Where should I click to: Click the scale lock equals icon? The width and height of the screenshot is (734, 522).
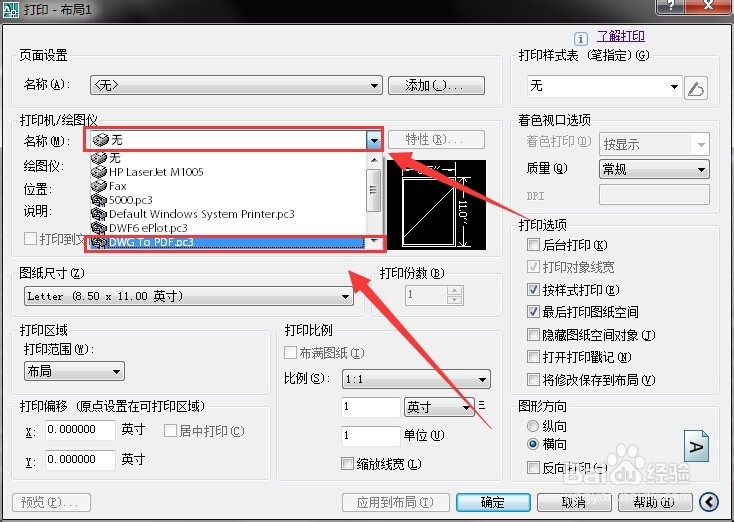[x=482, y=405]
